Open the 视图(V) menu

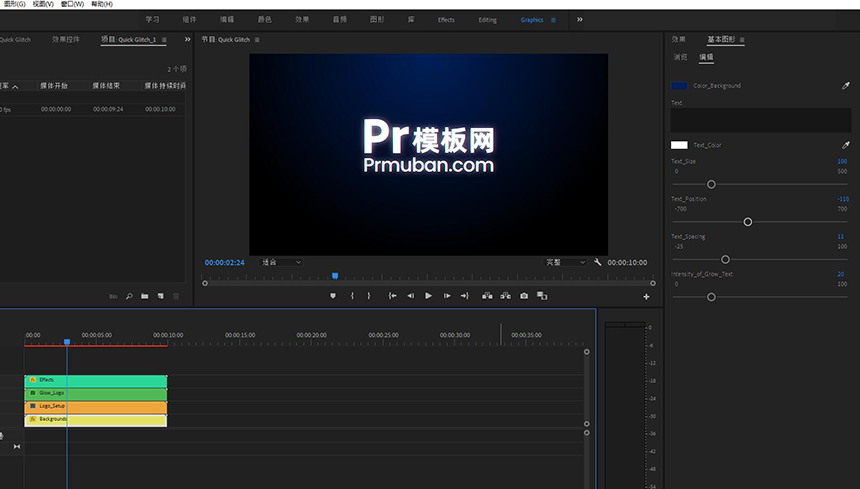coord(43,4)
